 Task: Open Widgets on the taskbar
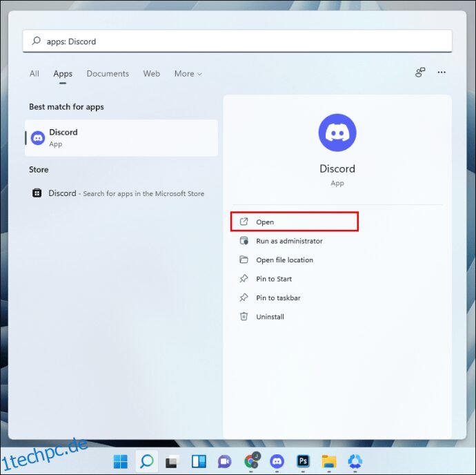pyautogui.click(x=199, y=462)
